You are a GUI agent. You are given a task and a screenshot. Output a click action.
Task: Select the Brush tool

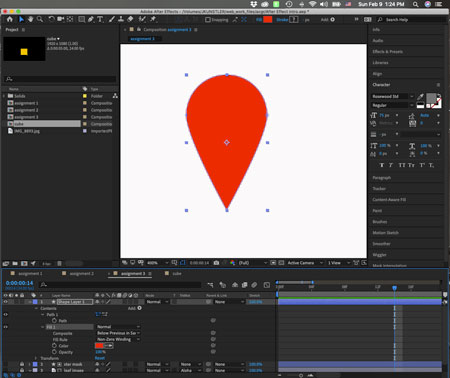112,19
